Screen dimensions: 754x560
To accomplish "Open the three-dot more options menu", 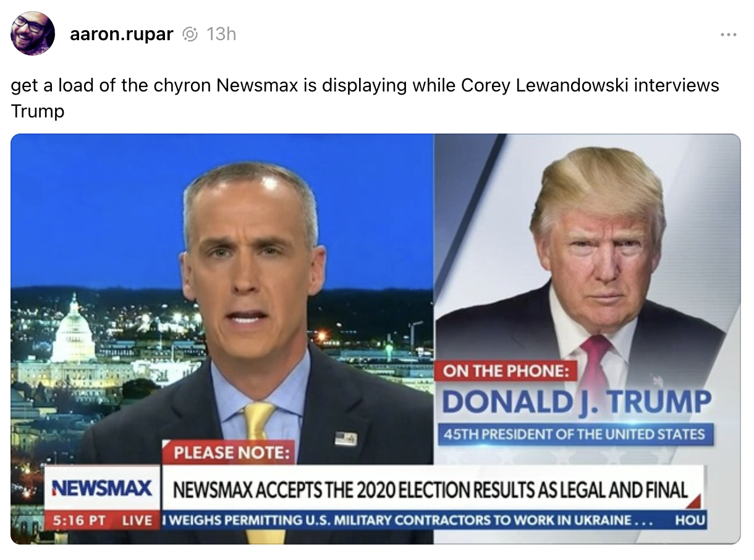I will click(x=729, y=35).
